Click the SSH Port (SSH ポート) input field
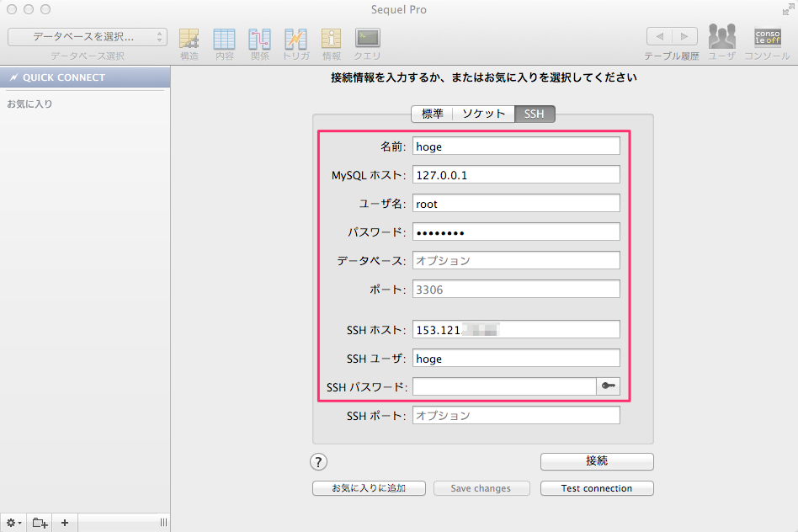Image resolution: width=798 pixels, height=532 pixels. [x=516, y=416]
